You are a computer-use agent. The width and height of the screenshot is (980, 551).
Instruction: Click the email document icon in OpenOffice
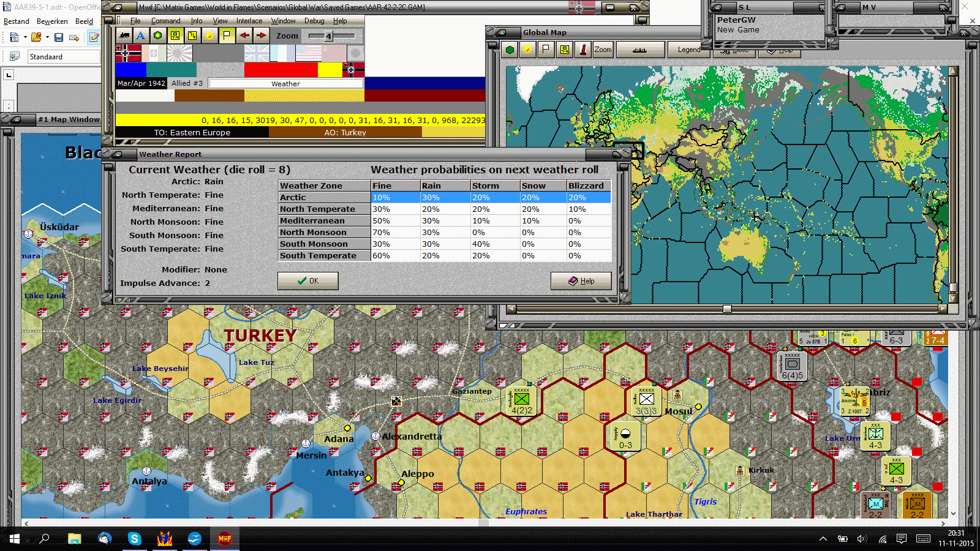[x=74, y=37]
